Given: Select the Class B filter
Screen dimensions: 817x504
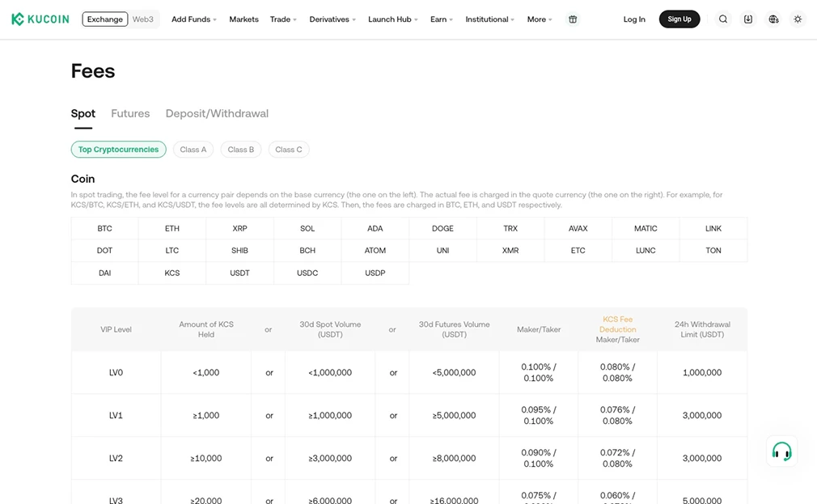Looking at the screenshot, I should 240,149.
